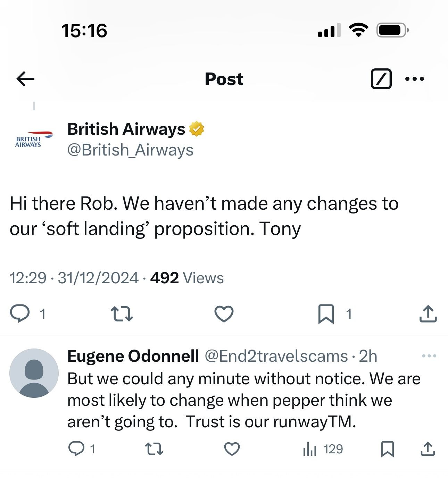The height and width of the screenshot is (478, 448).
Task: Like Eugene Odonnell's comment
Action: pyautogui.click(x=232, y=449)
